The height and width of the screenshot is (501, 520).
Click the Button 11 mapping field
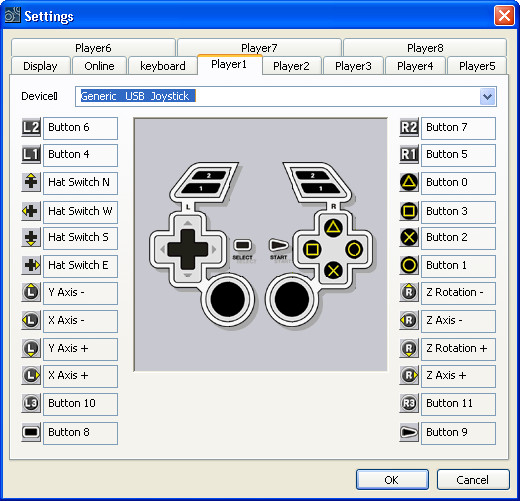point(458,404)
